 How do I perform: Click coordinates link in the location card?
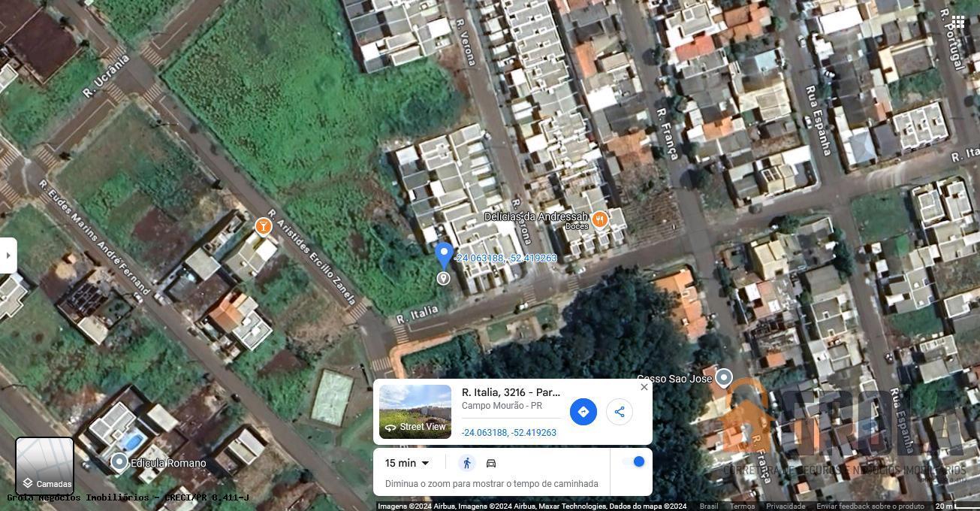click(x=509, y=433)
